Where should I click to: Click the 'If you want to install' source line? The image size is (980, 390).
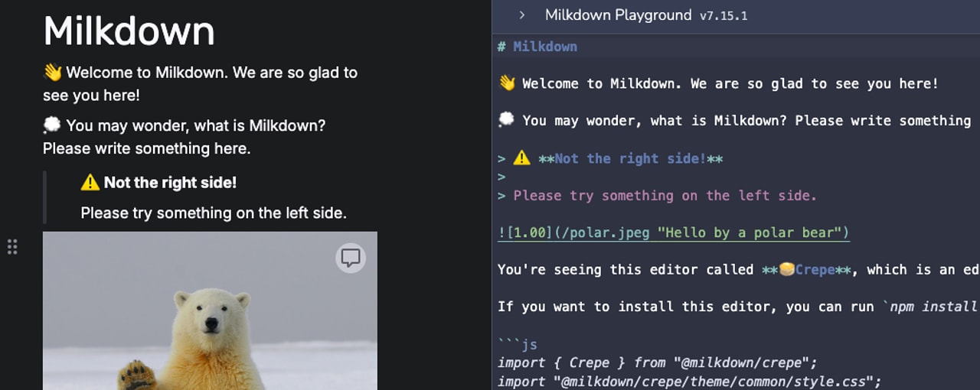click(x=738, y=307)
